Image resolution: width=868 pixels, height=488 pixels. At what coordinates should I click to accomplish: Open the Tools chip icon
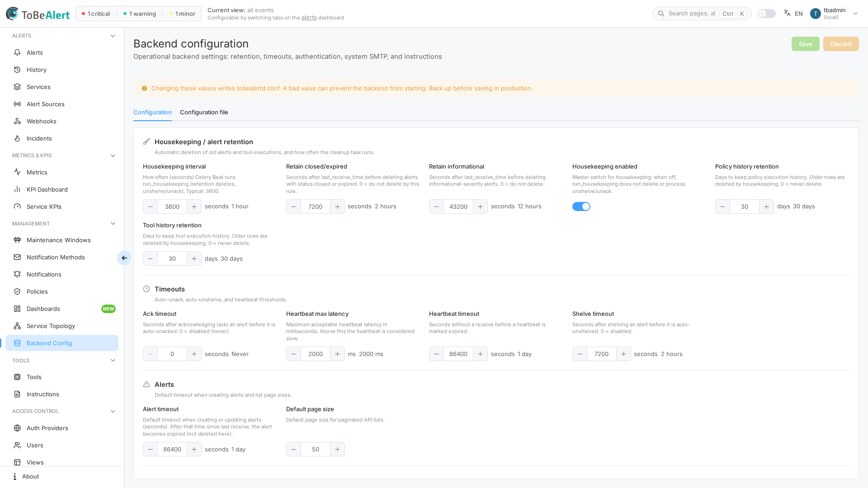click(17, 377)
